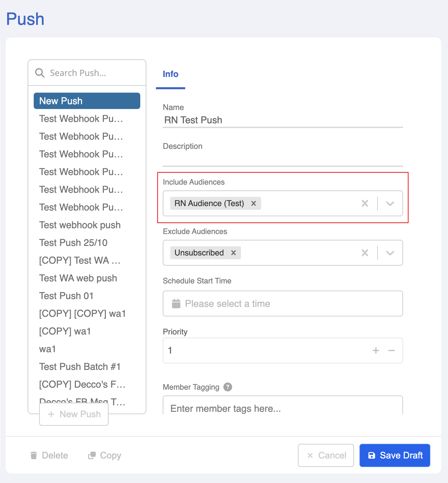This screenshot has width=448, height=483.
Task: Select Test Push 25/10 in the list
Action: point(73,243)
